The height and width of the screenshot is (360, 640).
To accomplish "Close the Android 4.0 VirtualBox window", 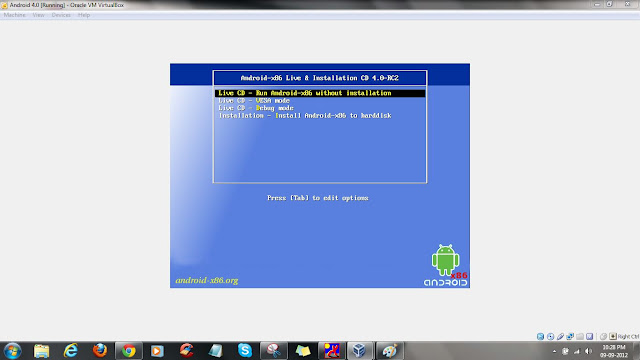I will tap(628, 4).
